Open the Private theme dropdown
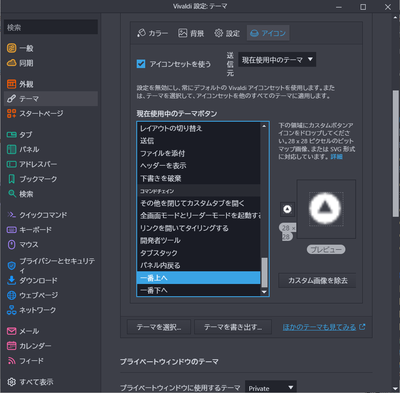This screenshot has height=393, width=400. coord(271,387)
